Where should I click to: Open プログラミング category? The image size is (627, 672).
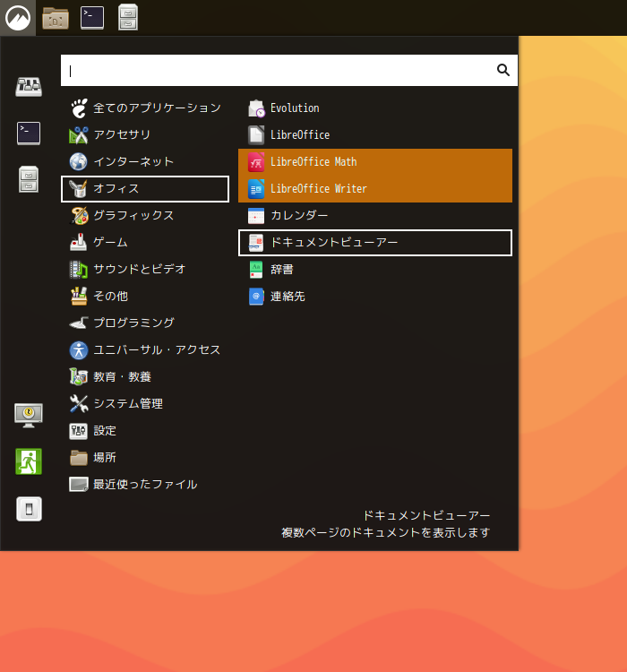click(x=145, y=323)
